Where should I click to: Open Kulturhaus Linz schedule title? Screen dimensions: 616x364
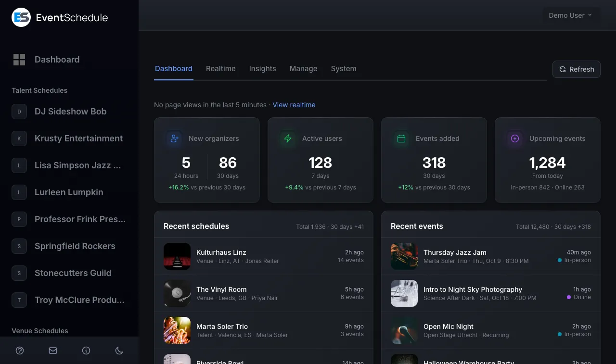(x=221, y=252)
